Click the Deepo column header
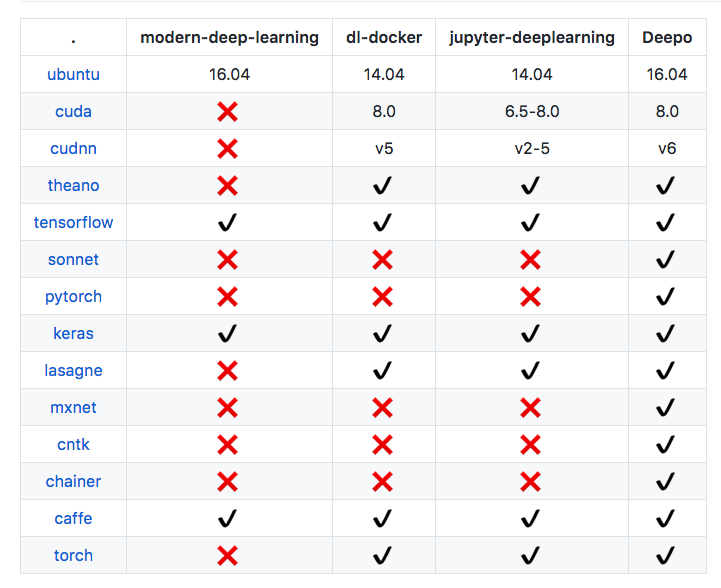 pyautogui.click(x=667, y=38)
